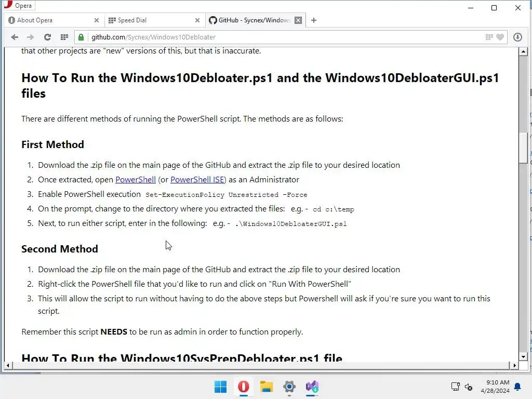532x399 pixels.
Task: Click the Opera taskbar icon
Action: pos(244,387)
